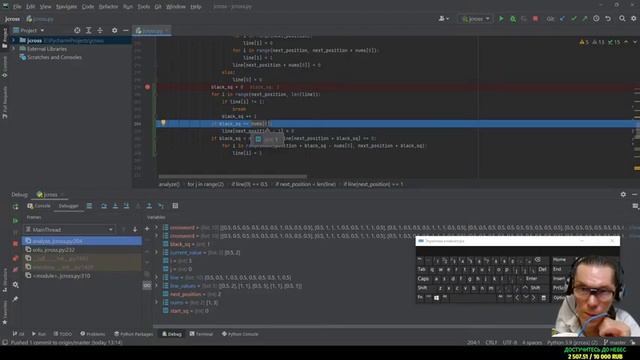Expand the line_values variable
This screenshot has width=640, height=360.
pyautogui.click(x=156, y=286)
